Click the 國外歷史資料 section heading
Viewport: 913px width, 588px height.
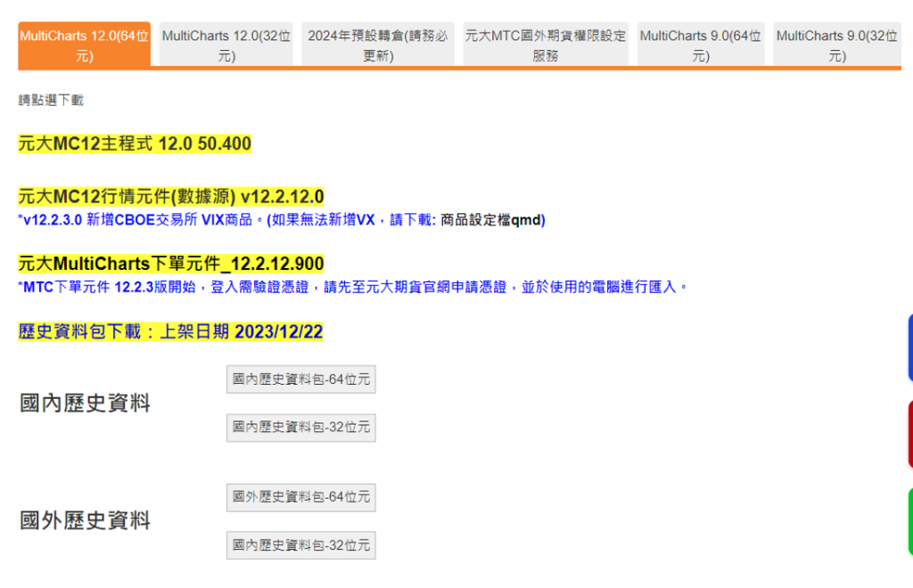click(x=85, y=520)
